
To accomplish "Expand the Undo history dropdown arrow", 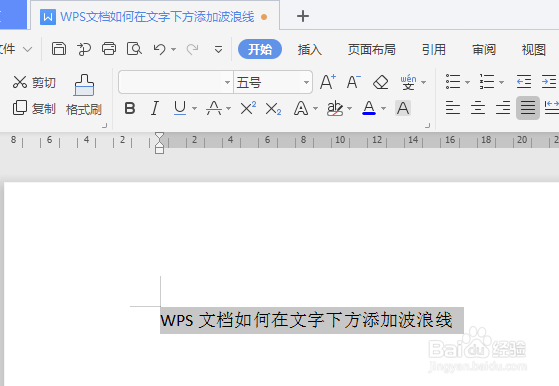I will click(x=174, y=49).
